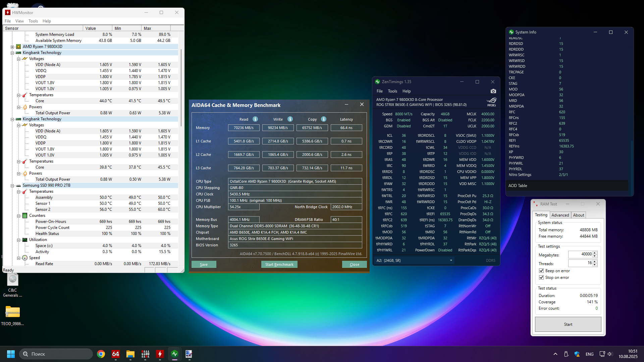
Task: Click the Windows Security tray icon
Action: [x=577, y=354]
